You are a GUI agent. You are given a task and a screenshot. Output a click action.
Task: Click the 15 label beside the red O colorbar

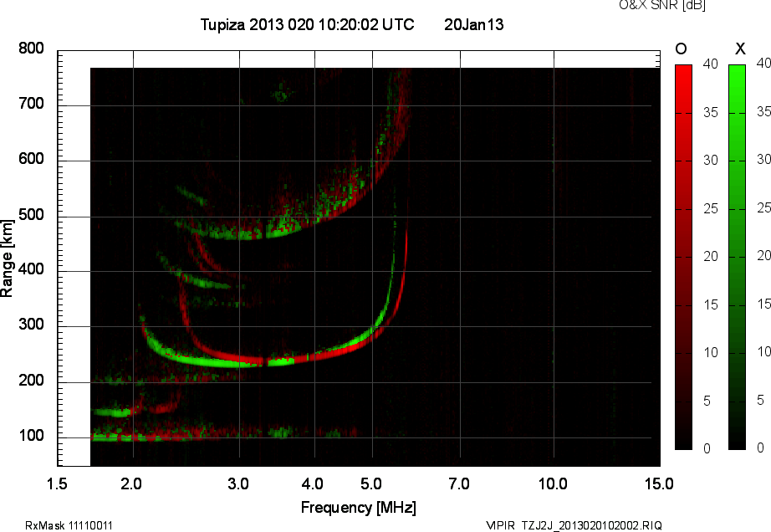[711, 304]
